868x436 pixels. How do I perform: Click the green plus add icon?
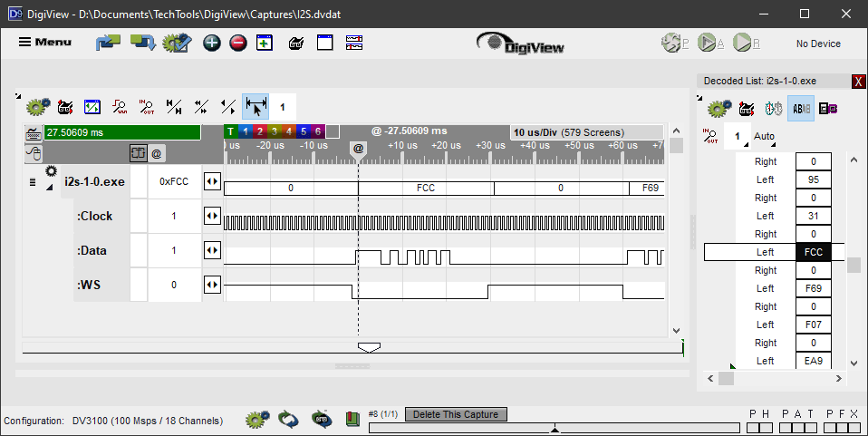(211, 43)
